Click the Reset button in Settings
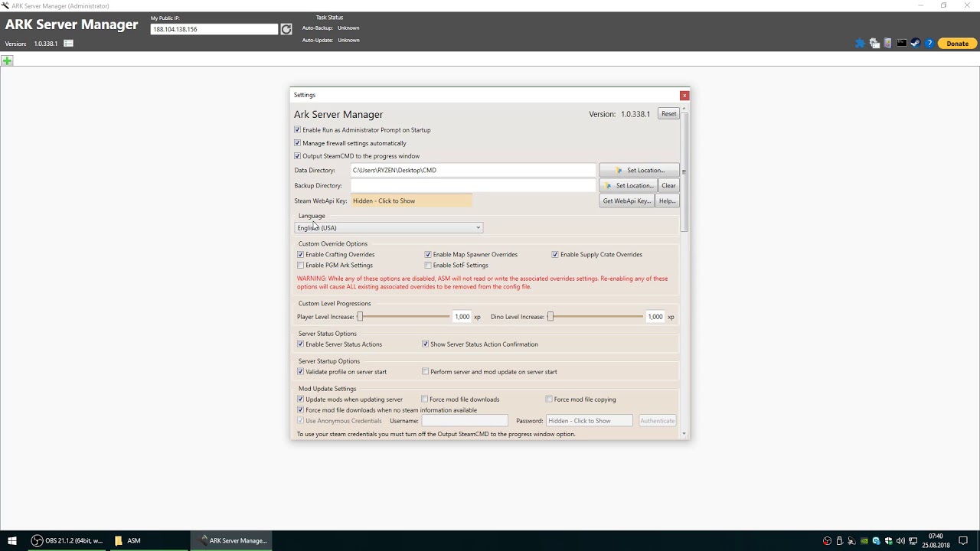Screen dimensions: 980x551 (x=668, y=114)
